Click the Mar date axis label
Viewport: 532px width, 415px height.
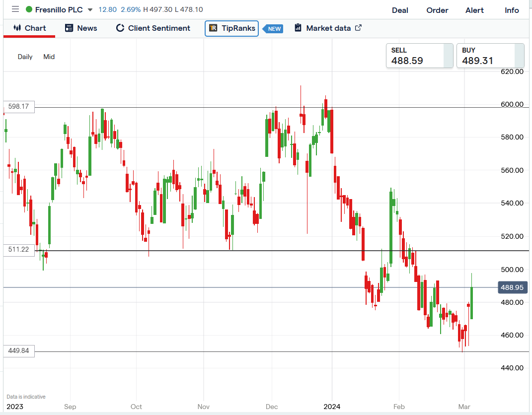pos(464,407)
